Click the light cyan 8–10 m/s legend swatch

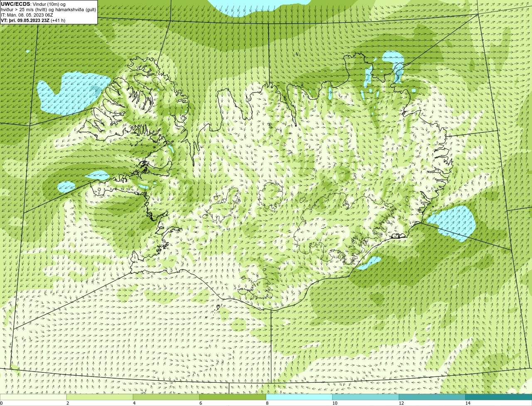click(x=299, y=397)
